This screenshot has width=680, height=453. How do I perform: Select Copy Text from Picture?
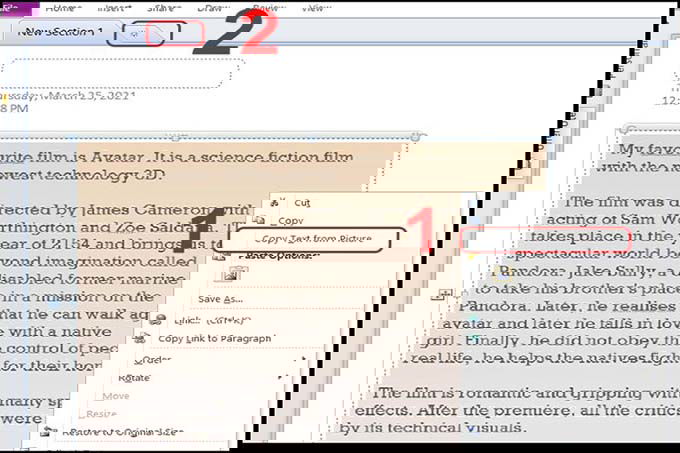[x=316, y=239]
